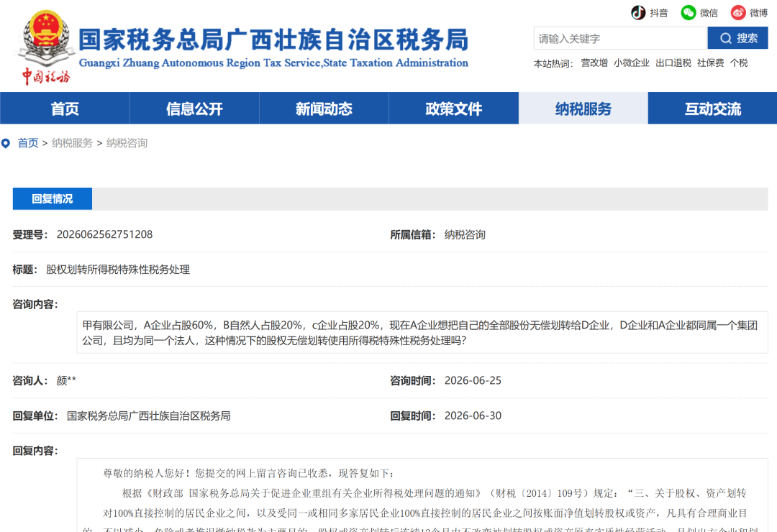The height and width of the screenshot is (532, 777).
Task: Click the 个税 hot keyword link
Action: [739, 63]
